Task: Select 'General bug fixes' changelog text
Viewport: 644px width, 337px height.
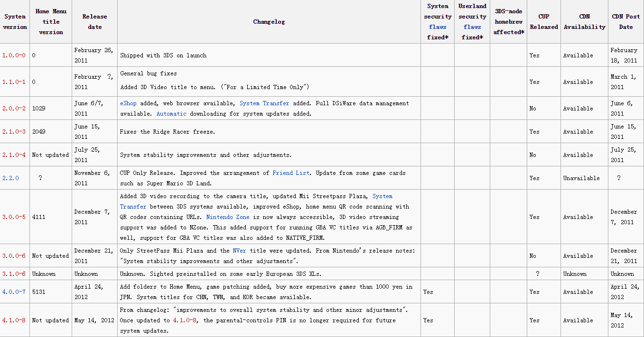Action: coord(149,73)
